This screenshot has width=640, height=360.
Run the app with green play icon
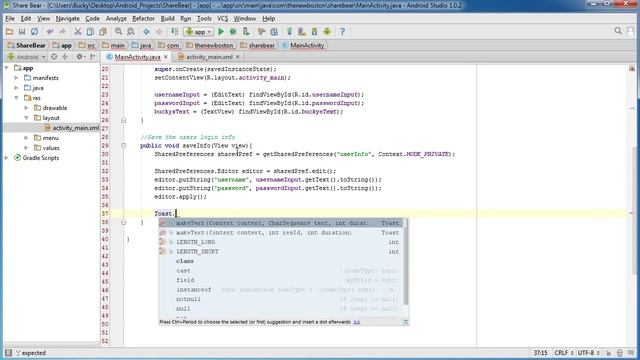[x=221, y=31]
